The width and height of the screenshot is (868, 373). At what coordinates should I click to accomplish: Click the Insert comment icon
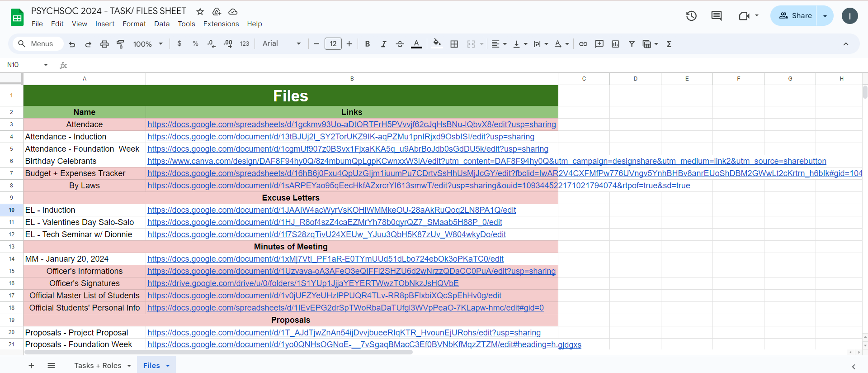click(599, 44)
